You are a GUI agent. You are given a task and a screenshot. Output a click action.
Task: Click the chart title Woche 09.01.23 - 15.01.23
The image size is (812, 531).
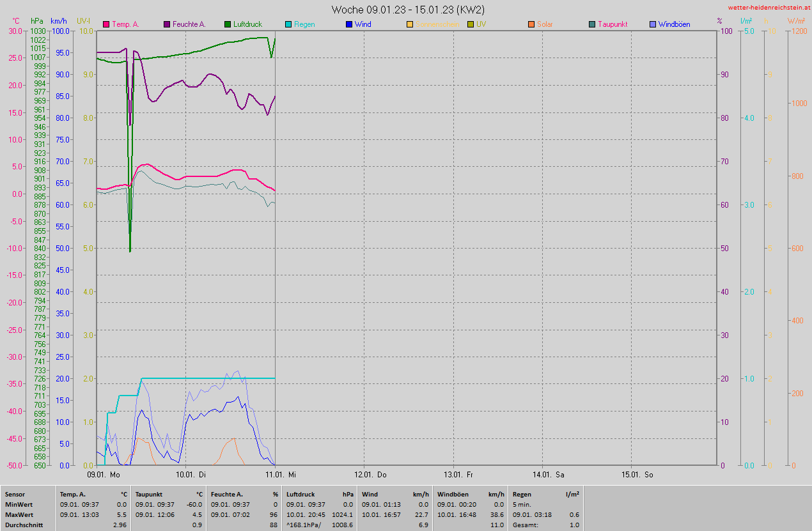(x=407, y=10)
